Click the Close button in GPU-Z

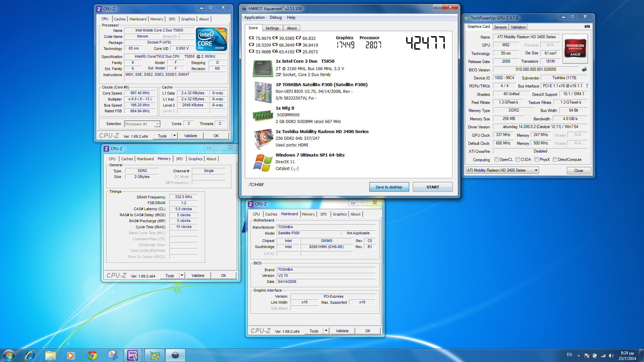point(579,171)
